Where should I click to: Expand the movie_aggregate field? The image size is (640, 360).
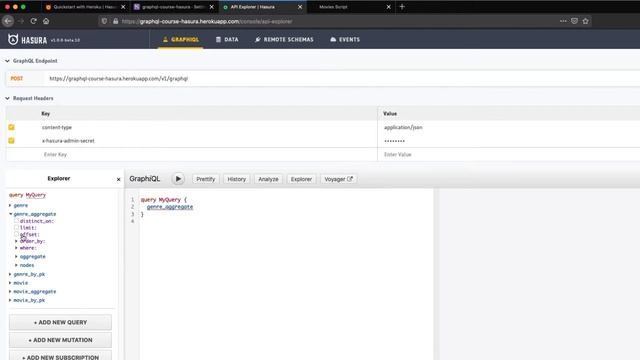pos(10,291)
